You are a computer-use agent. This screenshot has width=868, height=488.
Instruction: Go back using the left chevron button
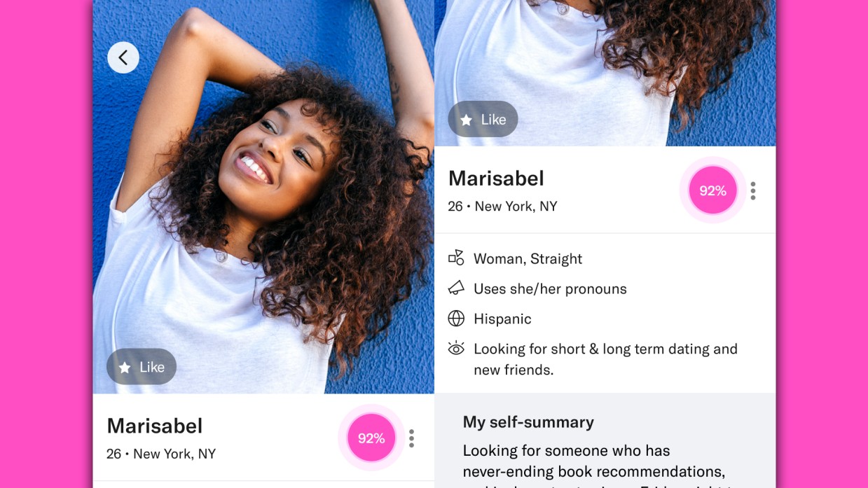123,57
